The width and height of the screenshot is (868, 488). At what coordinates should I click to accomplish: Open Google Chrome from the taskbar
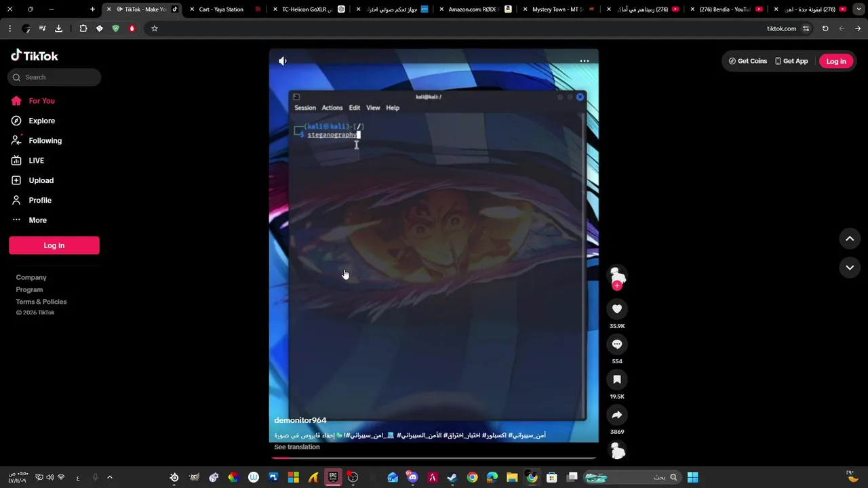[x=472, y=477]
